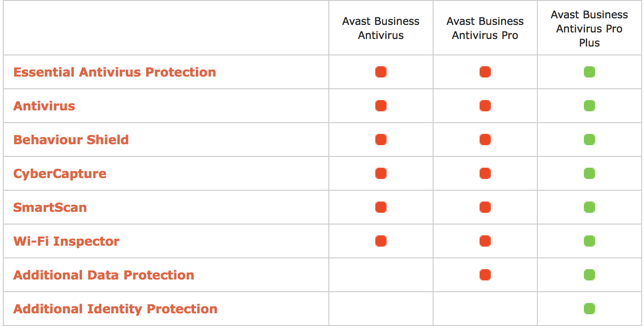Open the SmartScan feature label
Screen dimensions: 644x326
50,208
